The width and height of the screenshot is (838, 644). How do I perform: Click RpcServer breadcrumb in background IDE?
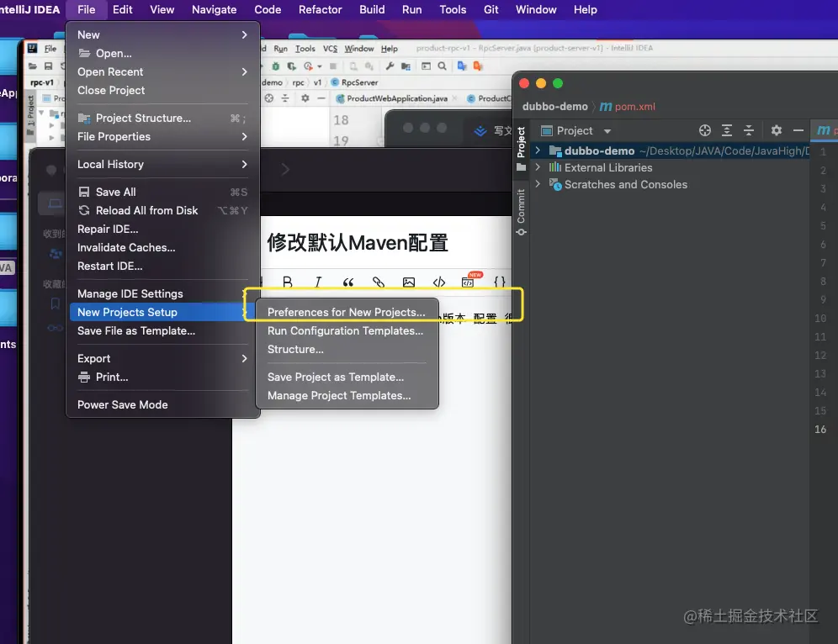tap(354, 82)
